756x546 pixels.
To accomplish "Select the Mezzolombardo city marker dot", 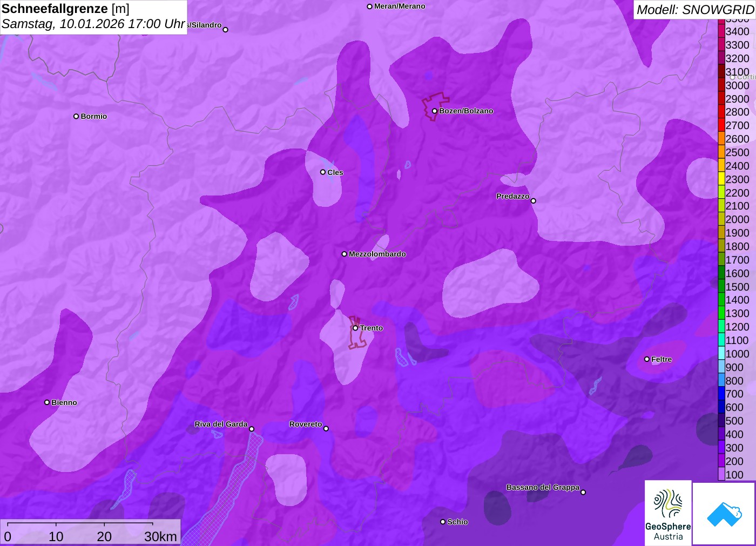I will pos(345,254).
